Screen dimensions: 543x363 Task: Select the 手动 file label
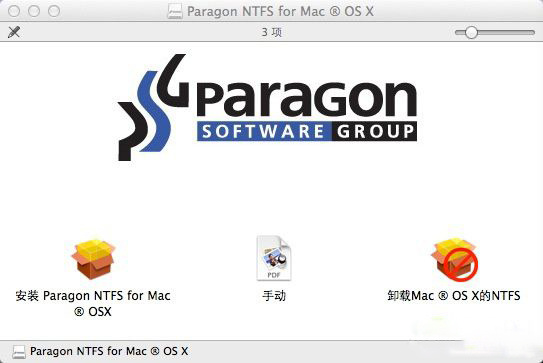tap(274, 296)
